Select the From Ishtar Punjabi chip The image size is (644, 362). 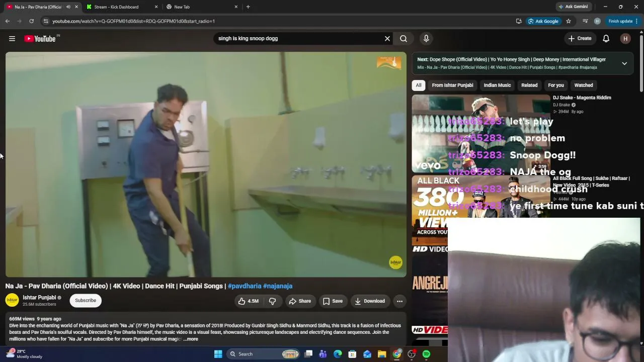pyautogui.click(x=452, y=85)
